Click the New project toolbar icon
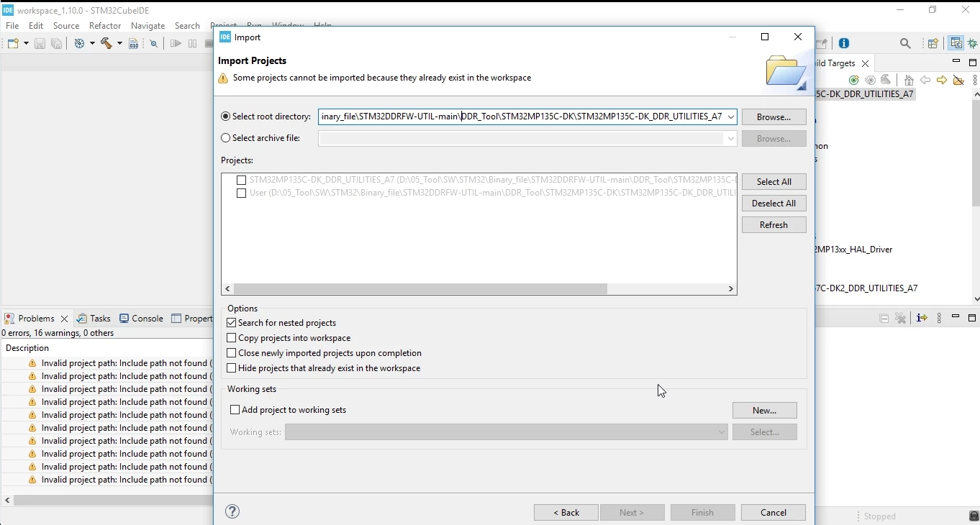This screenshot has height=525, width=980. click(x=14, y=44)
